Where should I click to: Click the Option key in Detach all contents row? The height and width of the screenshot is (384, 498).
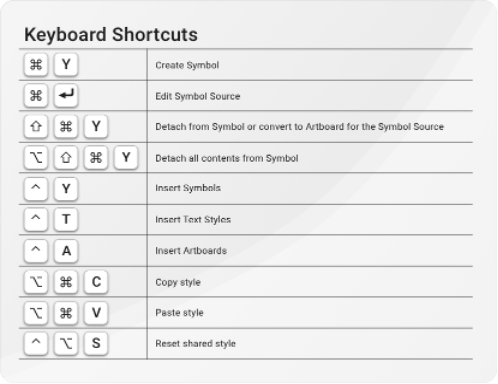[36, 157]
